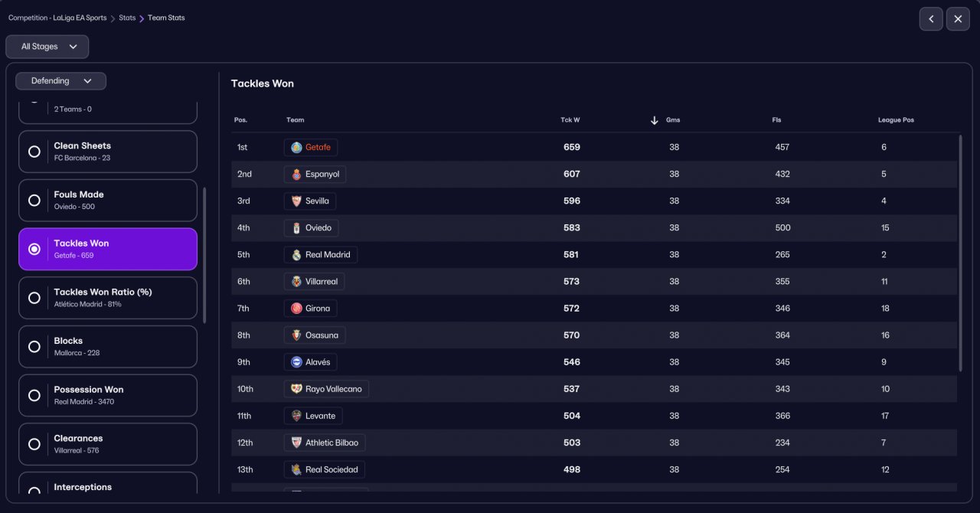Open the Rayo Vallecano team link
This screenshot has height=513, width=980.
(333, 389)
